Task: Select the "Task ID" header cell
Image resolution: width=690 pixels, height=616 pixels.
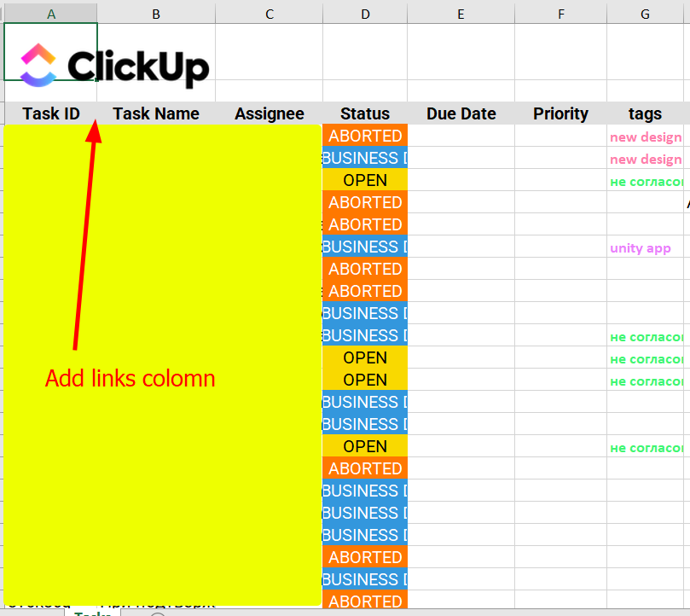Action: coord(50,113)
